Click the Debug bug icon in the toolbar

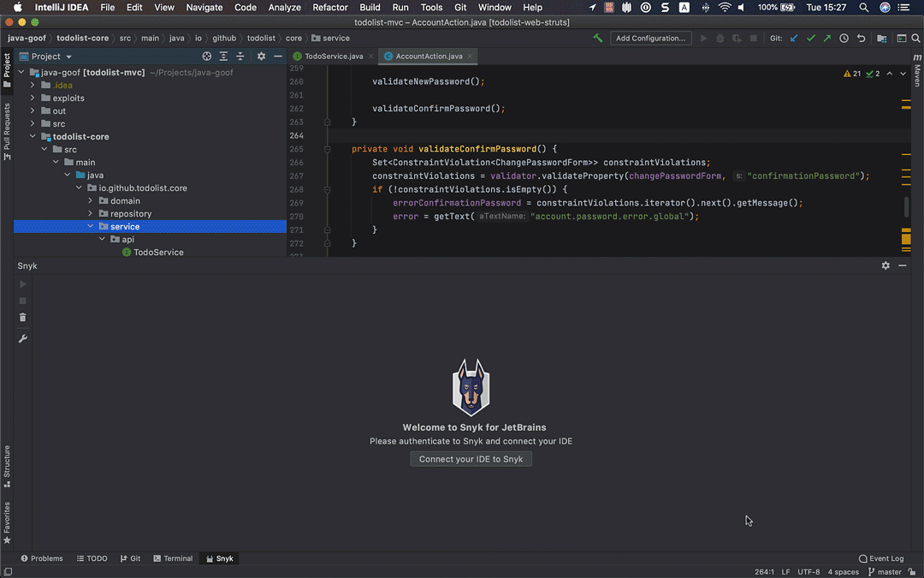click(x=720, y=39)
